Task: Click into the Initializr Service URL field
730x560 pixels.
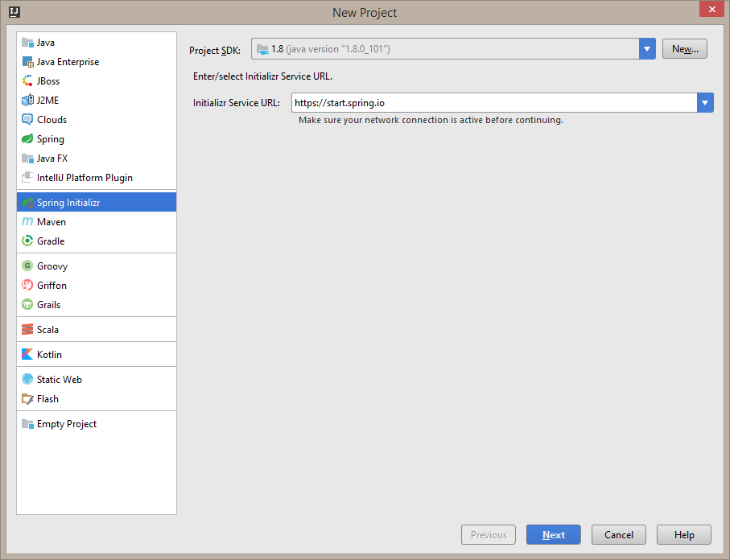Action: click(494, 103)
